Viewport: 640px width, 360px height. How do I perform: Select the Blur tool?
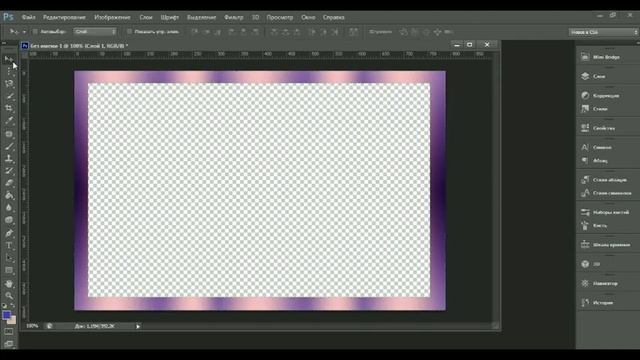(x=9, y=208)
